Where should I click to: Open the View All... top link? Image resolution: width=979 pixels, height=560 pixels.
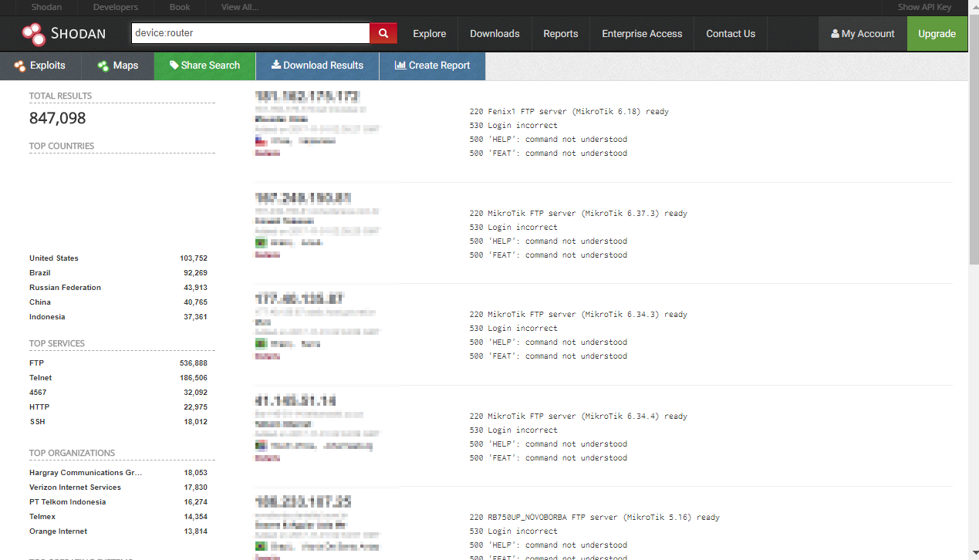[240, 7]
